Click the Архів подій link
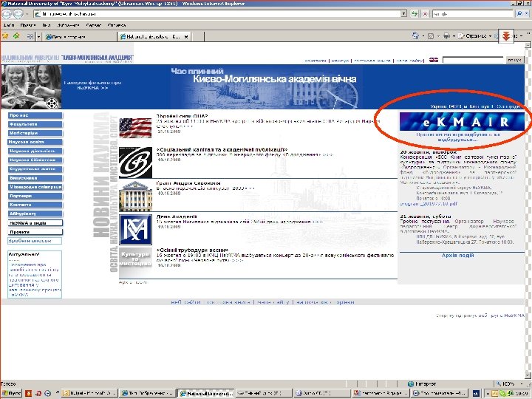This screenshot has width=532, height=399. pyautogui.click(x=457, y=256)
